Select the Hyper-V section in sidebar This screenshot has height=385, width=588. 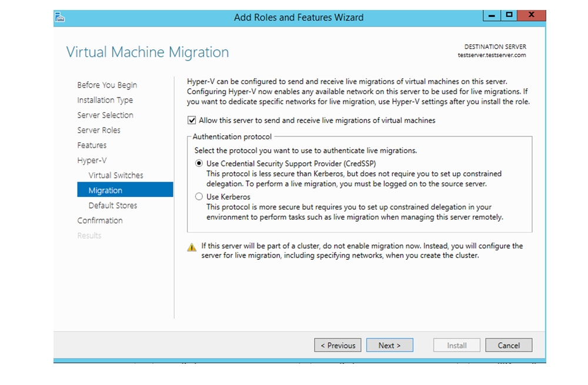coord(92,160)
